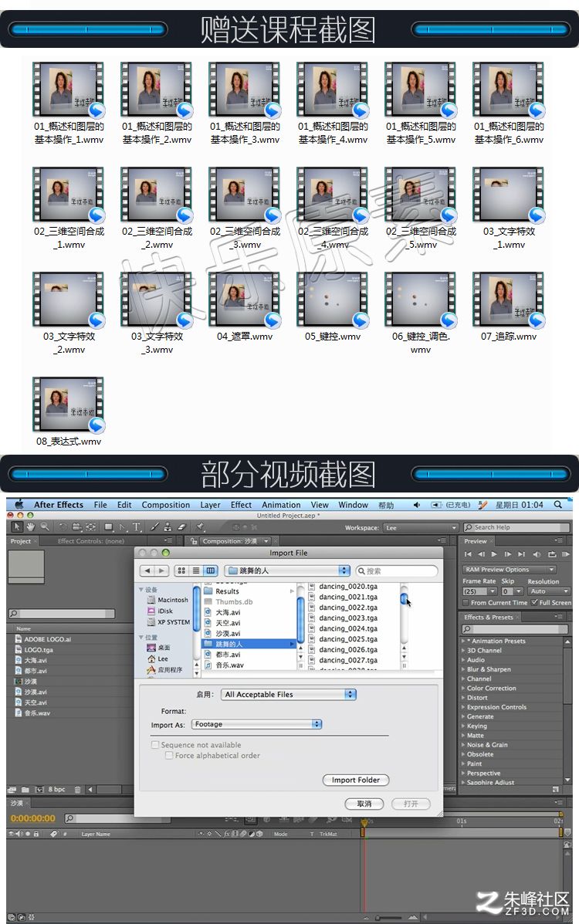579x924 pixels.
Task: Select the Clone Stamp tool
Action: point(168,526)
